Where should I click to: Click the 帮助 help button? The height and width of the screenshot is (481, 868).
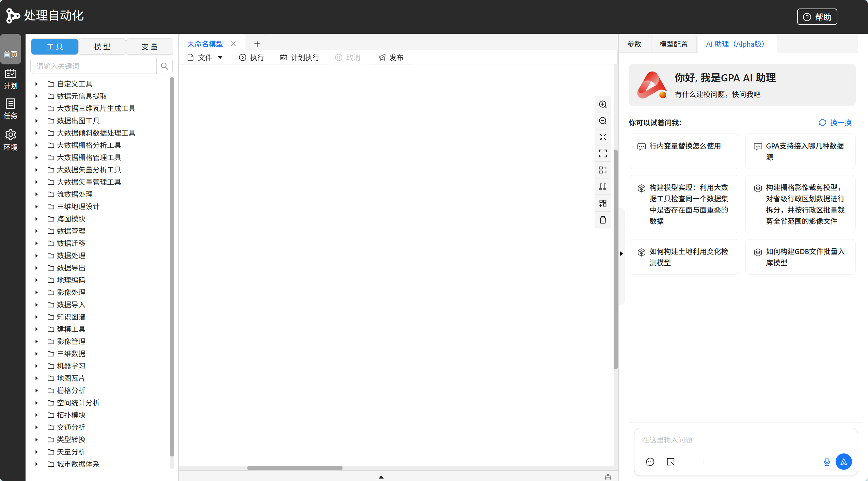click(x=817, y=17)
